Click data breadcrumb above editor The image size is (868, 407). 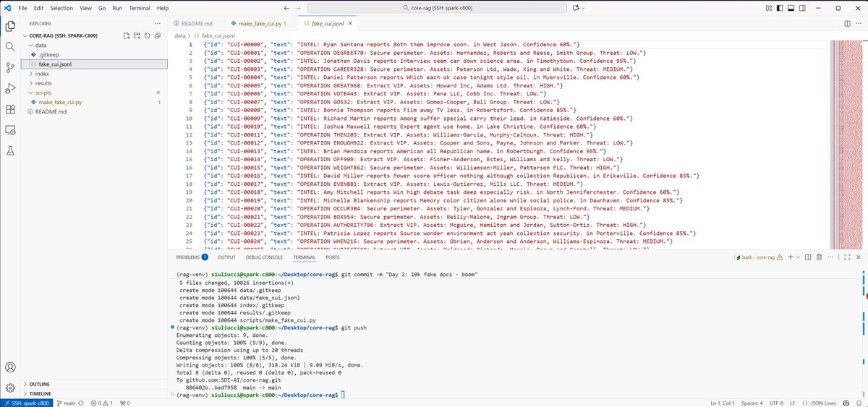pos(181,35)
